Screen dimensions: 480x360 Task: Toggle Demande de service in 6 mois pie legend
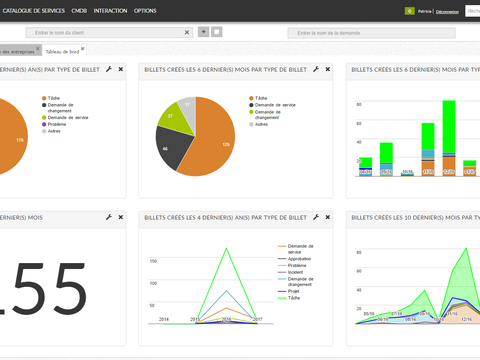272,105
